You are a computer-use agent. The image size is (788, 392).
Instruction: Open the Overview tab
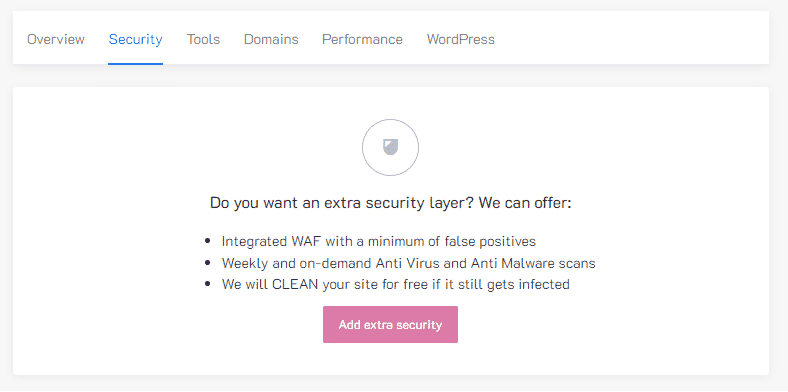56,39
